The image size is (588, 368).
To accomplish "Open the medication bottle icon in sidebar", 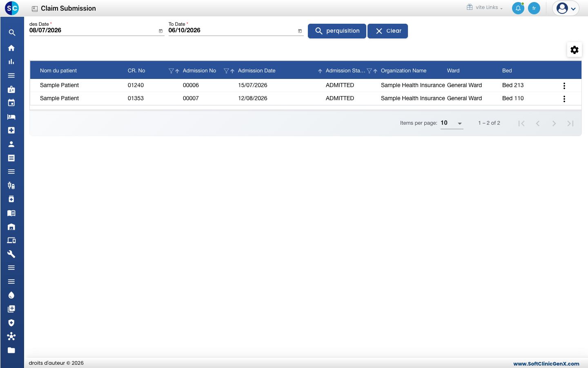I will [x=11, y=199].
